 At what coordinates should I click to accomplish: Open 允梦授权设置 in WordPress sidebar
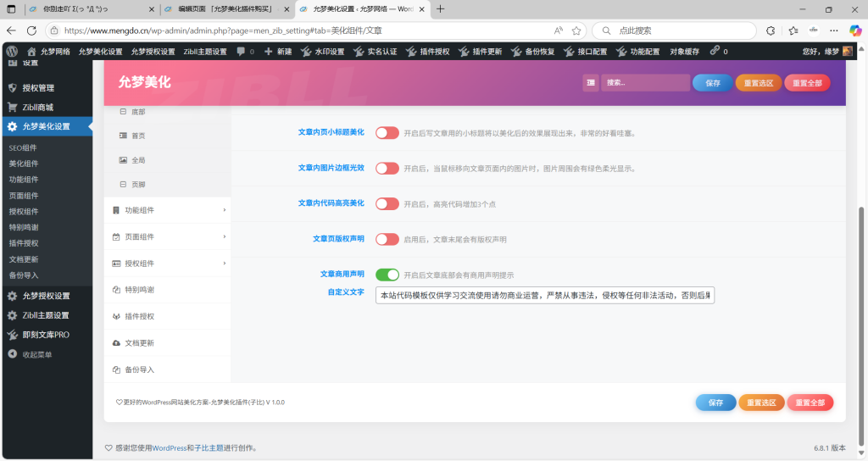click(x=47, y=296)
